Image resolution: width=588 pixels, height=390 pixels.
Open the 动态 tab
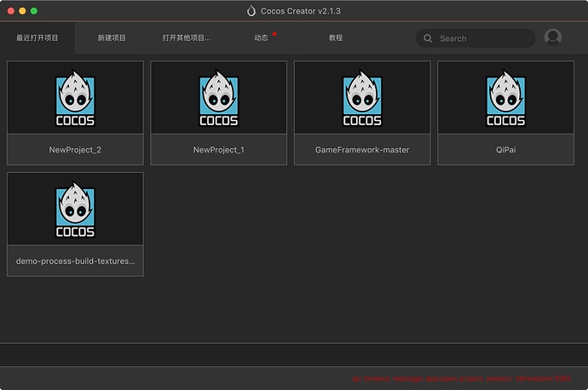point(261,37)
